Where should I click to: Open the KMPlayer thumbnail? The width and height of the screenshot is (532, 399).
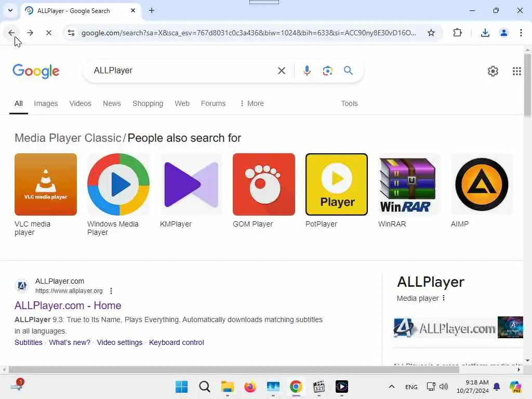(x=191, y=184)
